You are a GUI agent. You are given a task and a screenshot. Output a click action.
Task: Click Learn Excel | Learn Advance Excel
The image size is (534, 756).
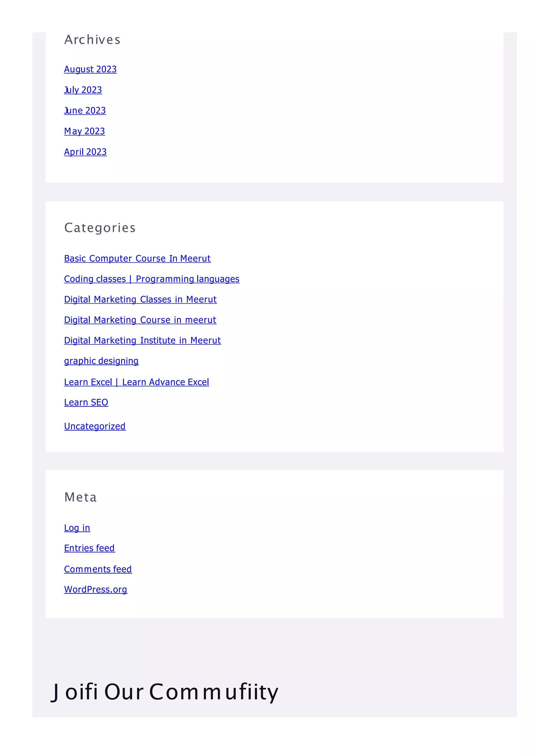coord(137,382)
